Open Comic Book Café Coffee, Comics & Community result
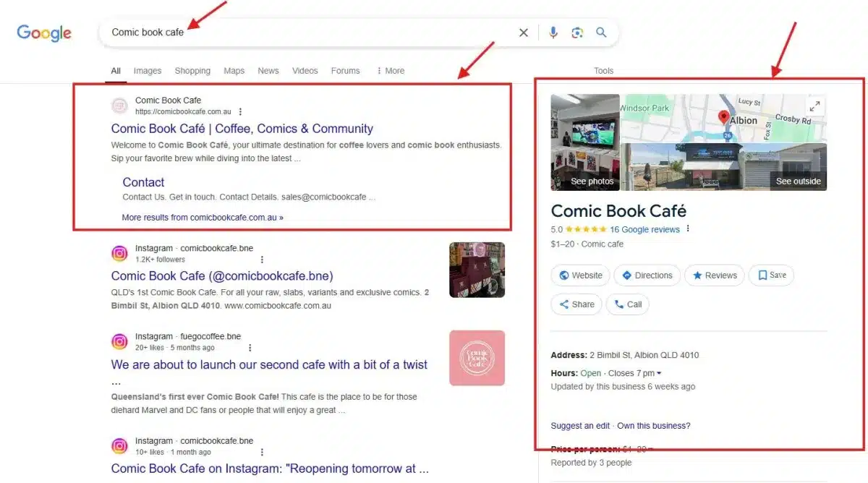Image resolution: width=868 pixels, height=483 pixels. 242,129
